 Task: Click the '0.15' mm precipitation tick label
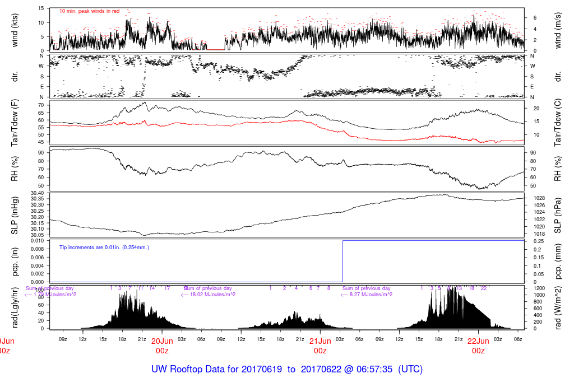(x=538, y=258)
